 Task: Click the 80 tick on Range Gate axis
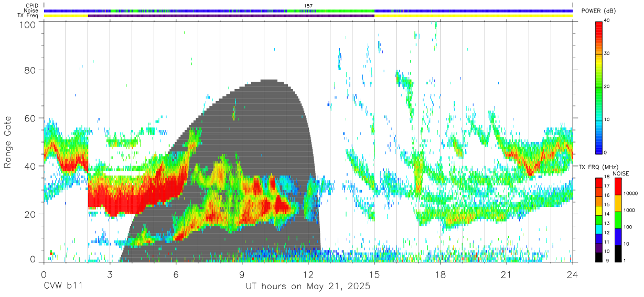30,70
